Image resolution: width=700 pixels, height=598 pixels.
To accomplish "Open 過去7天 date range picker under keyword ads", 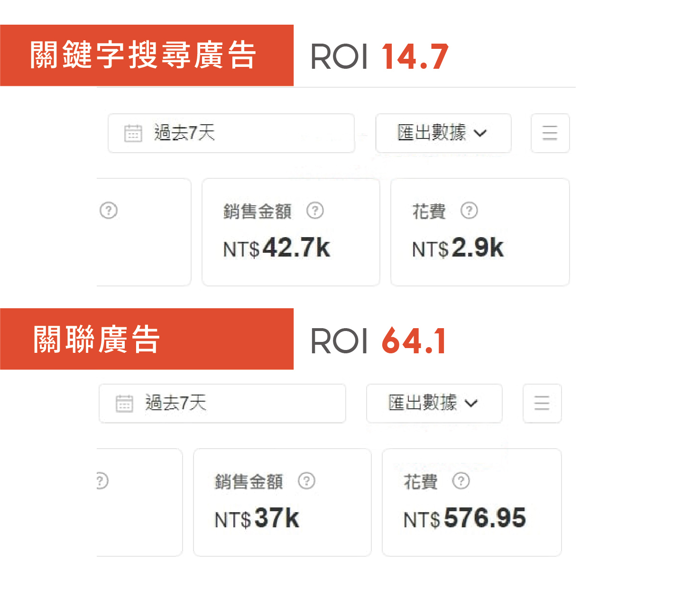I will pos(231,133).
